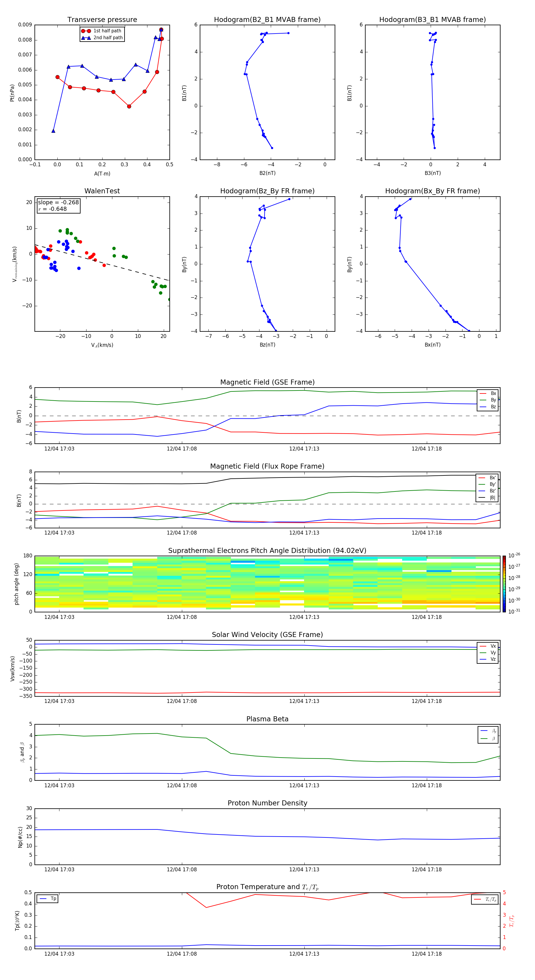Click the "Bx(nT)" x-axis label

432,345
